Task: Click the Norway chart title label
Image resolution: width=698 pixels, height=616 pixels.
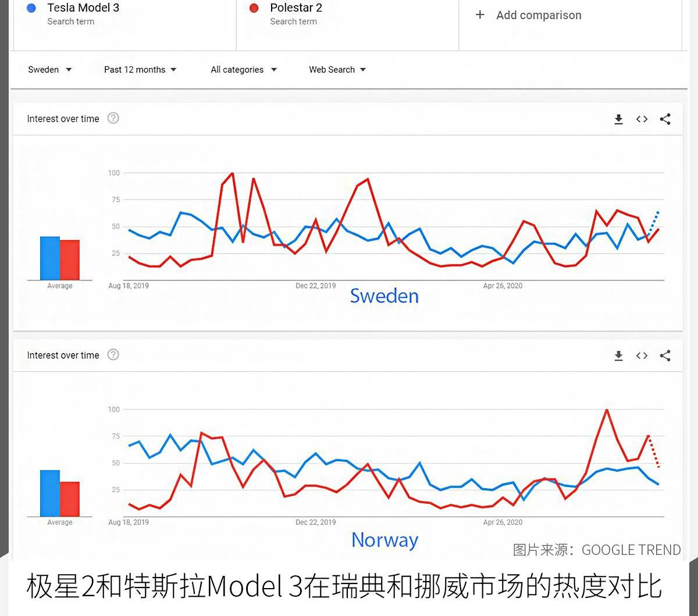Action: click(x=385, y=540)
